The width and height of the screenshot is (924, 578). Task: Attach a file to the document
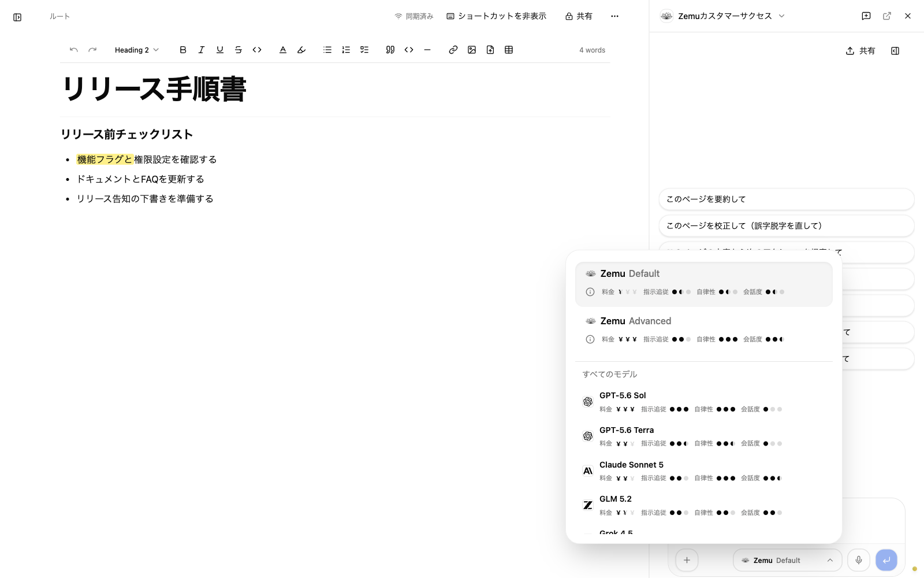click(x=490, y=50)
